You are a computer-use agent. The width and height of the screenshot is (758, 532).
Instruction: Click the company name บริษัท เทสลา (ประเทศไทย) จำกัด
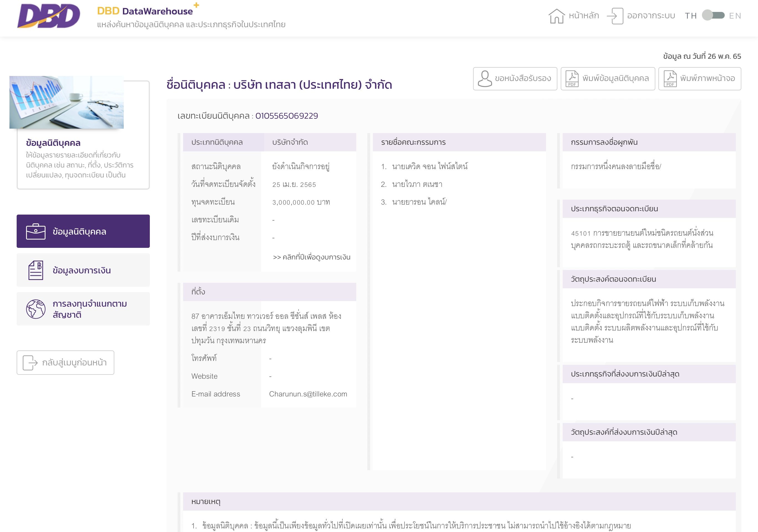[x=313, y=85]
